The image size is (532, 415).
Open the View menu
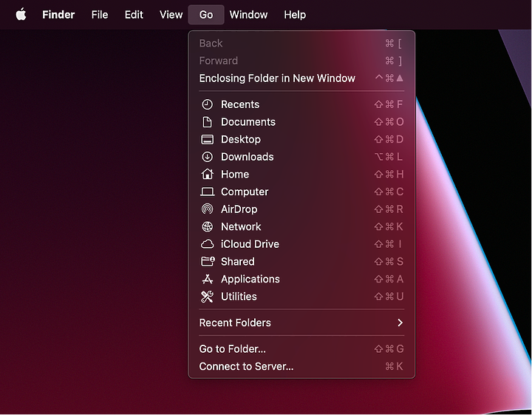pos(171,15)
